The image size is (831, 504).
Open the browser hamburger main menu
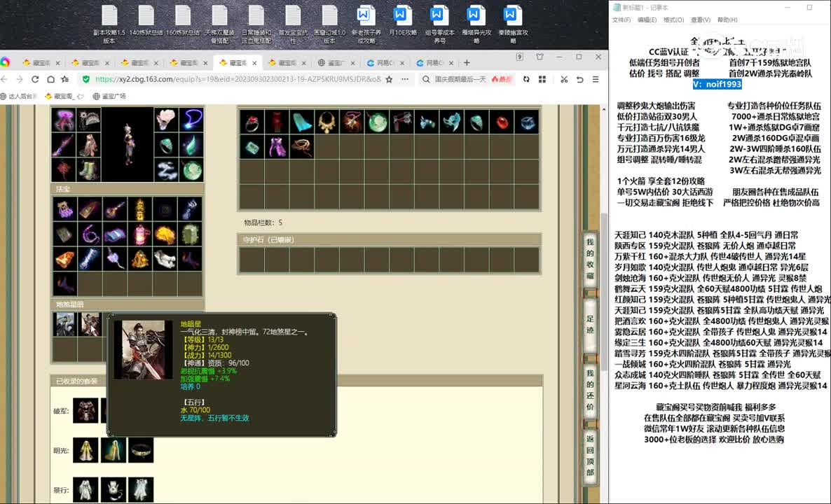point(596,79)
